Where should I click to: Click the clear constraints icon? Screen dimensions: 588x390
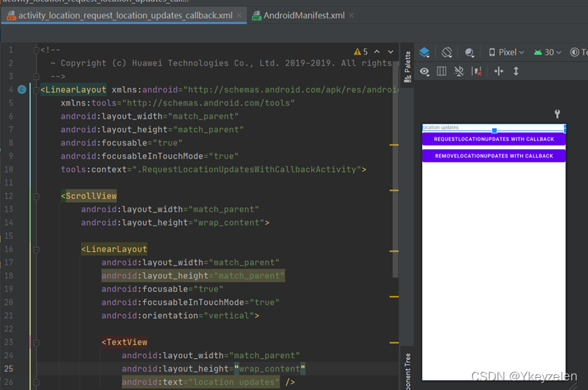[x=477, y=71]
